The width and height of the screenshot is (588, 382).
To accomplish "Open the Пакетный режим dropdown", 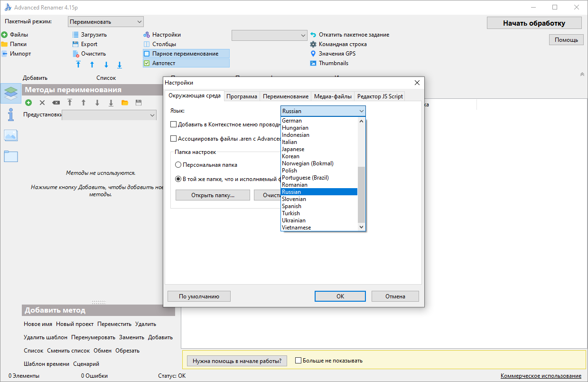I will [x=106, y=22].
